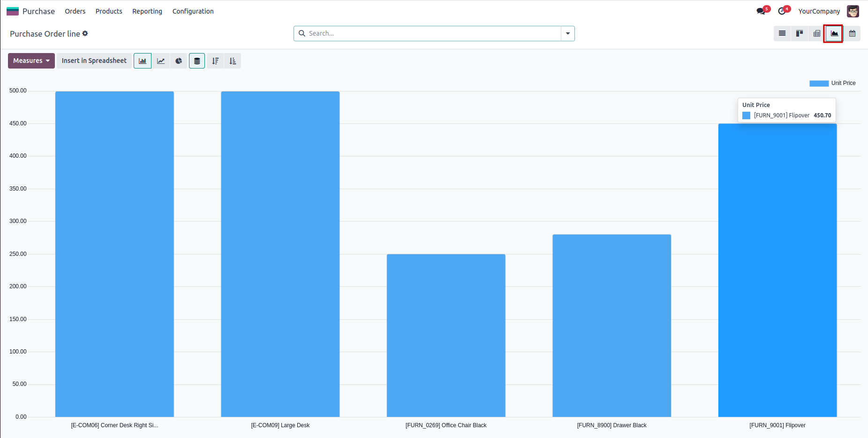This screenshot has width=868, height=438.
Task: Open the Purchase app home icon
Action: click(13, 11)
